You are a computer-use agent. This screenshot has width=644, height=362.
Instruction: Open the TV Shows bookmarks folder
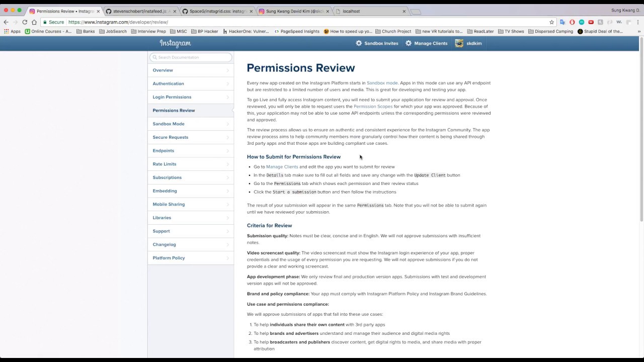click(511, 31)
